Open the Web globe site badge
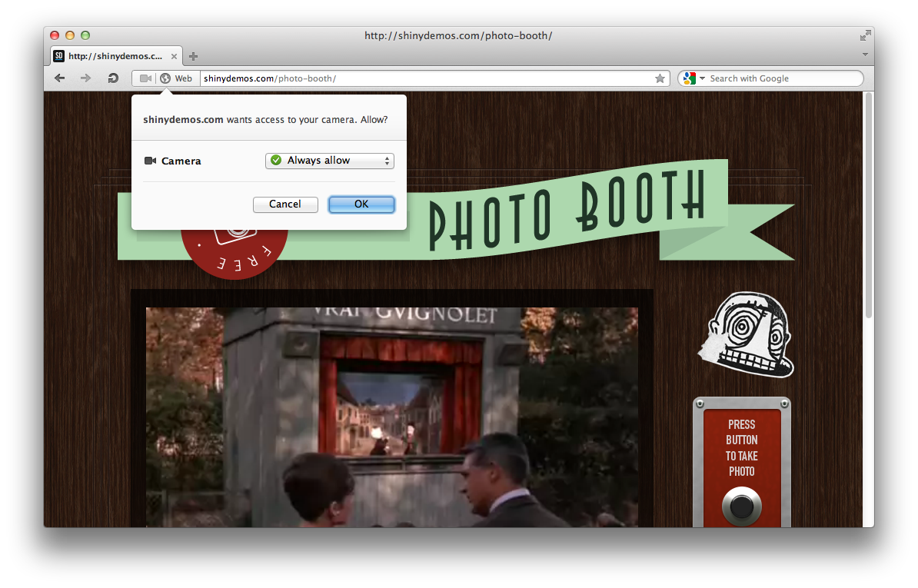918x588 pixels. click(x=176, y=78)
